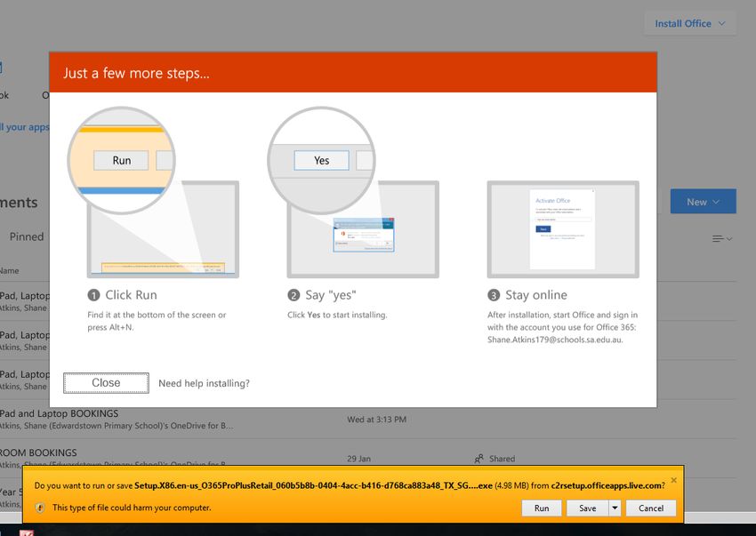Open the Save options dropdown arrow
This screenshot has width=756, height=536.
(615, 508)
